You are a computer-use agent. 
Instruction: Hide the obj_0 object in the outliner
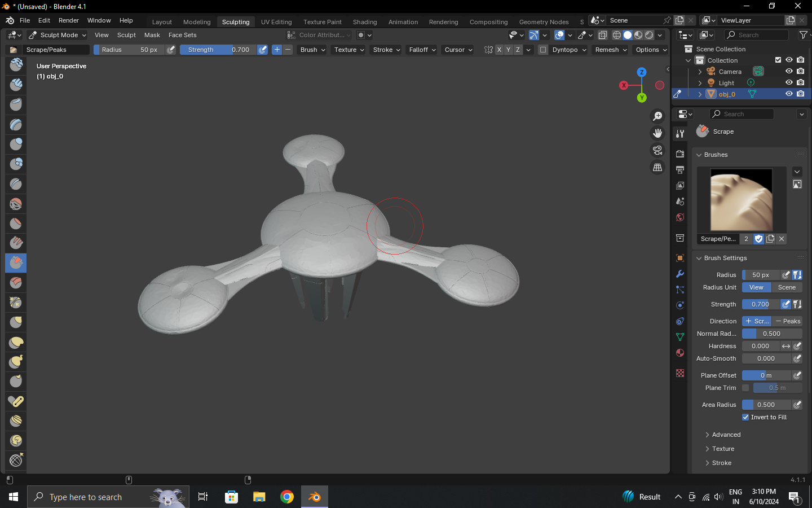click(789, 94)
